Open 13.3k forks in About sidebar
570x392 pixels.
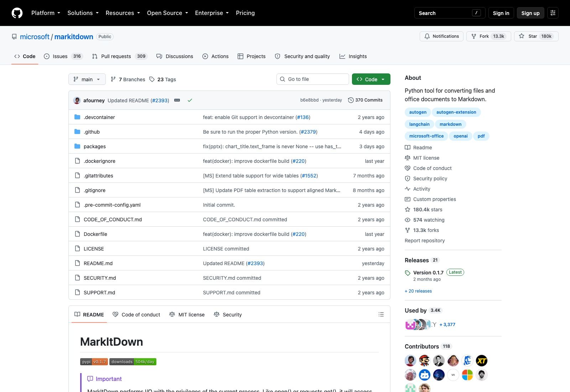point(426,230)
